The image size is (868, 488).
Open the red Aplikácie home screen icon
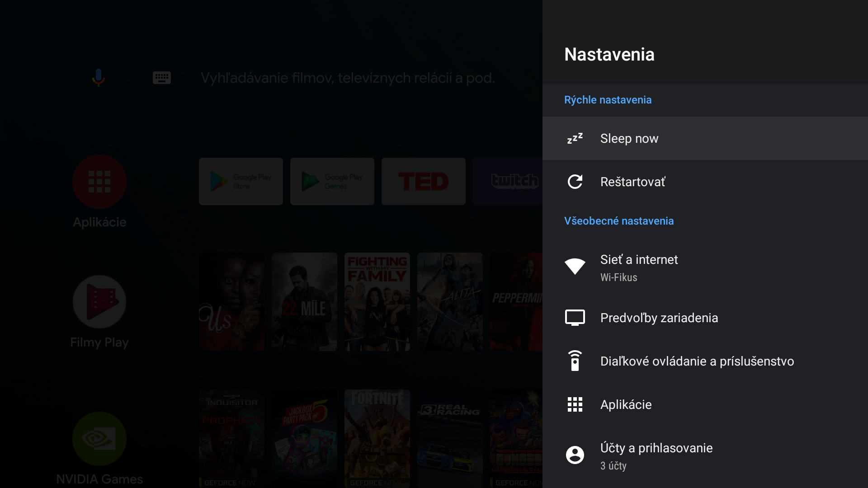99,182
